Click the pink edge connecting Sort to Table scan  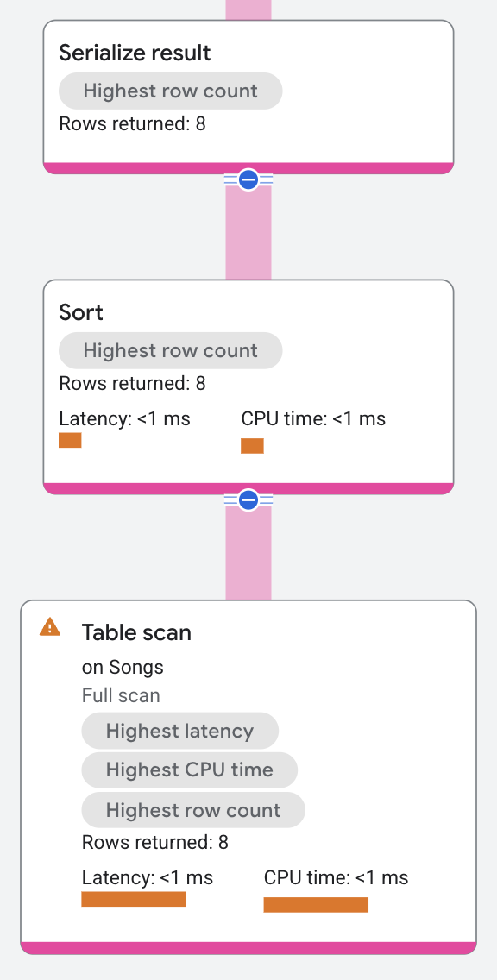(248, 552)
